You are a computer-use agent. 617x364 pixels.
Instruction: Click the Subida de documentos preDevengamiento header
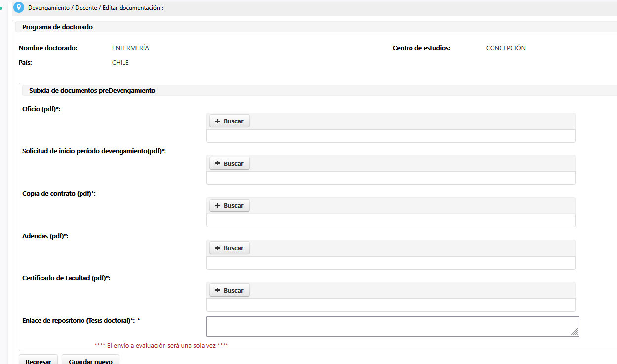(92, 91)
